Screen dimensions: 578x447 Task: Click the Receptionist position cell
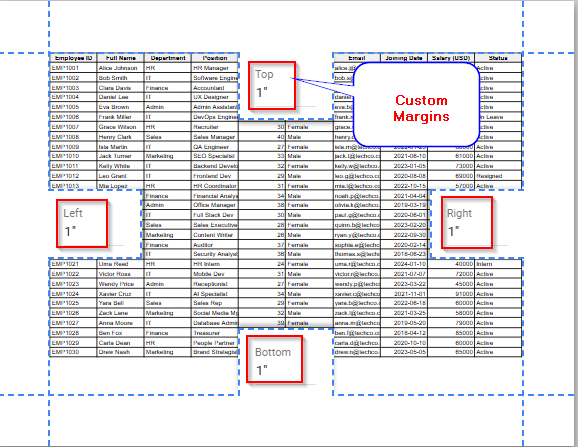215,284
